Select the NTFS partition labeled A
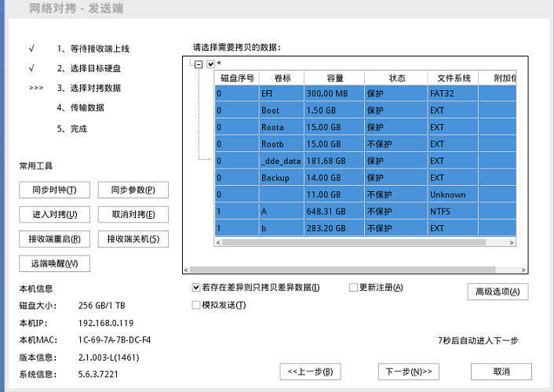 point(366,211)
